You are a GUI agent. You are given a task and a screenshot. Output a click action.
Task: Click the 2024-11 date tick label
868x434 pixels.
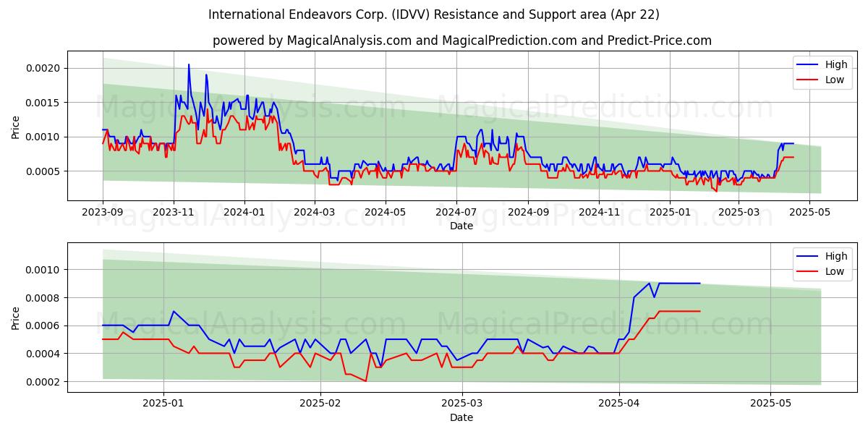(598, 212)
